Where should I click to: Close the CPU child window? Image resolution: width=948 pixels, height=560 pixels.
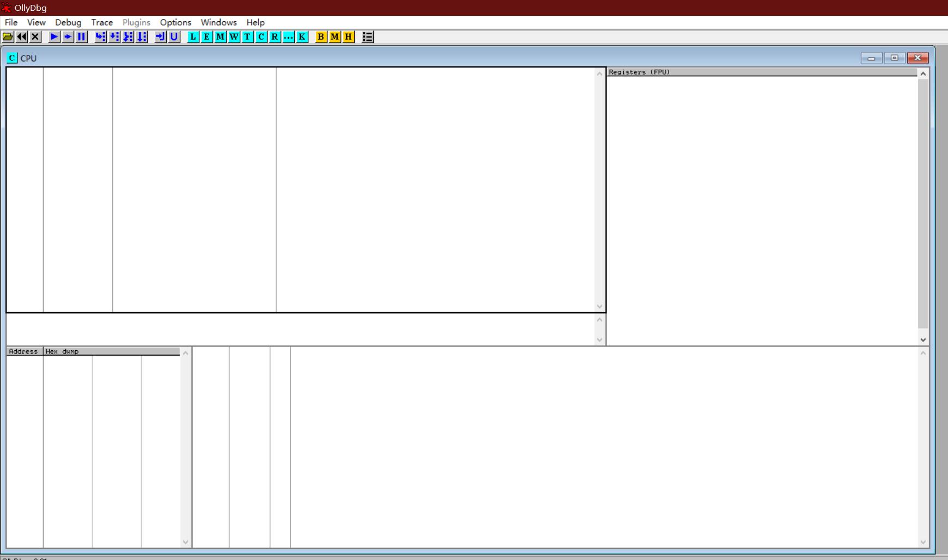(917, 58)
